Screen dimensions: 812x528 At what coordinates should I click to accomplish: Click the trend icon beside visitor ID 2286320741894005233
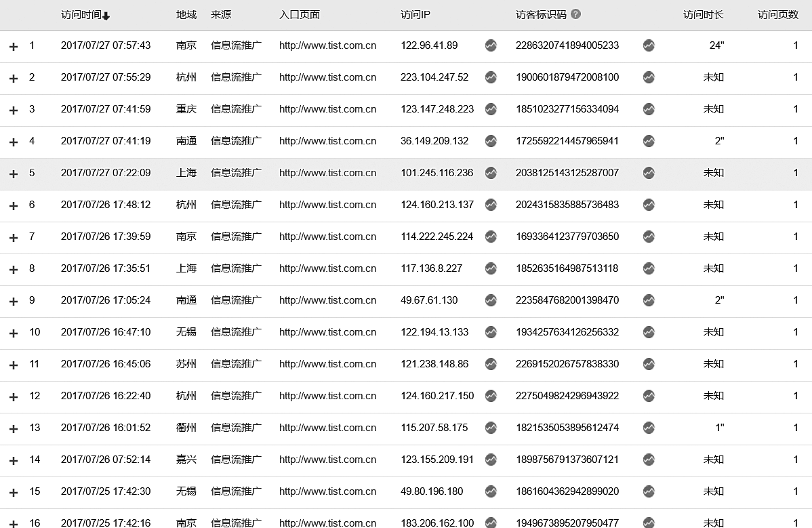[x=649, y=45]
